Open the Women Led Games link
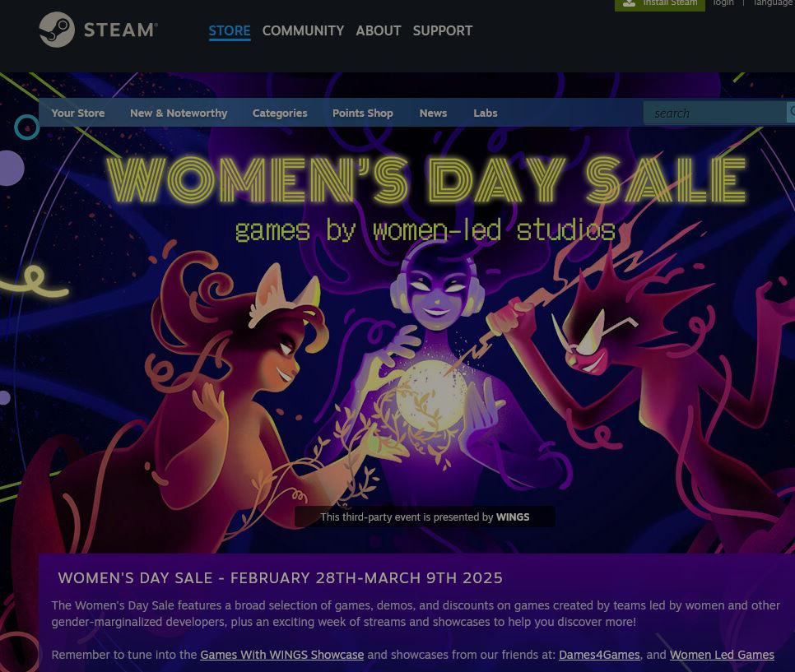The image size is (795, 672). click(722, 655)
